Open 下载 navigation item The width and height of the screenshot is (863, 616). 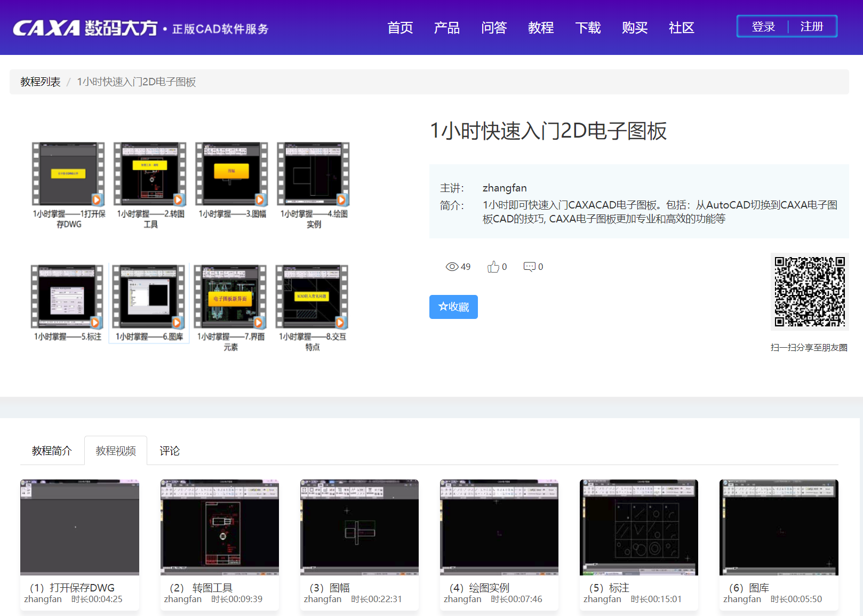click(x=588, y=28)
